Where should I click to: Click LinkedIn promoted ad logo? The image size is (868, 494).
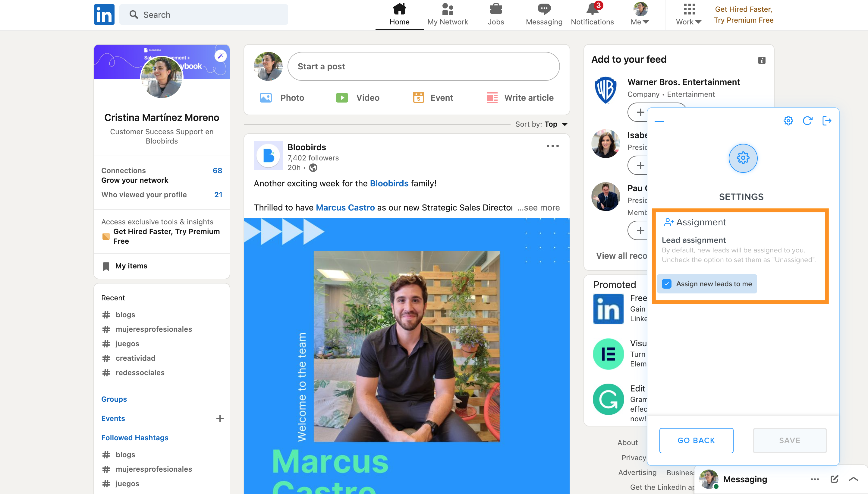tap(608, 309)
